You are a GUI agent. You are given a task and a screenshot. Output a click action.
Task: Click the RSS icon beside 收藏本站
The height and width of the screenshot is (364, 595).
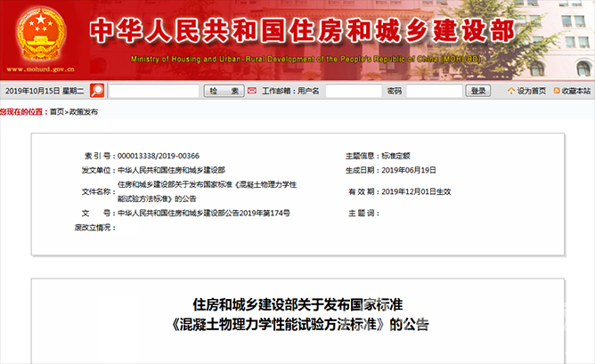point(557,91)
